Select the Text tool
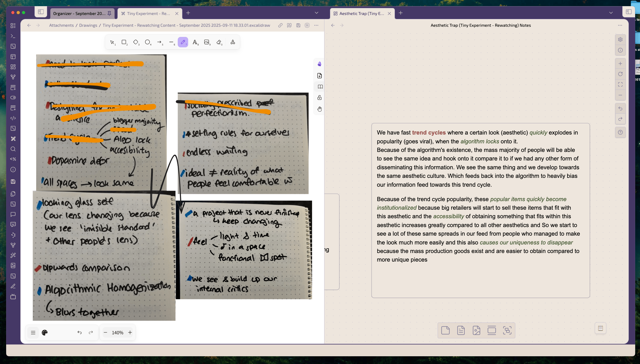The height and width of the screenshot is (364, 640). (x=195, y=42)
